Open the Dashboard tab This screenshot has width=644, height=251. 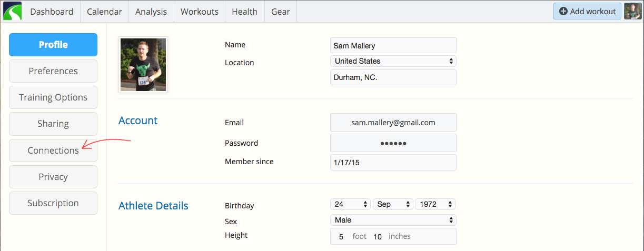(x=52, y=12)
